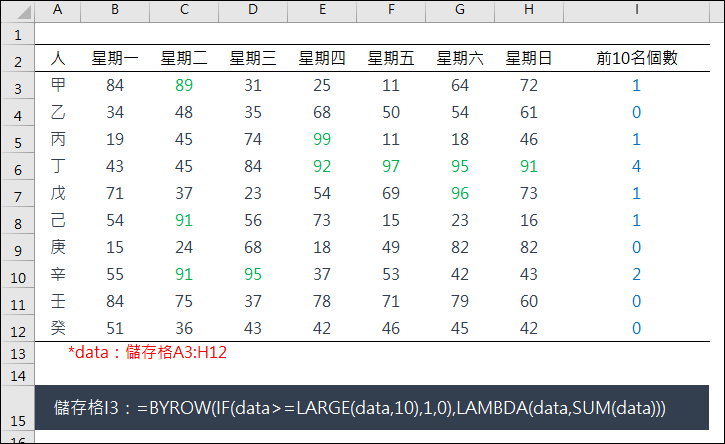
Task: Select the name cell 癸
Action: pyautogui.click(x=58, y=328)
